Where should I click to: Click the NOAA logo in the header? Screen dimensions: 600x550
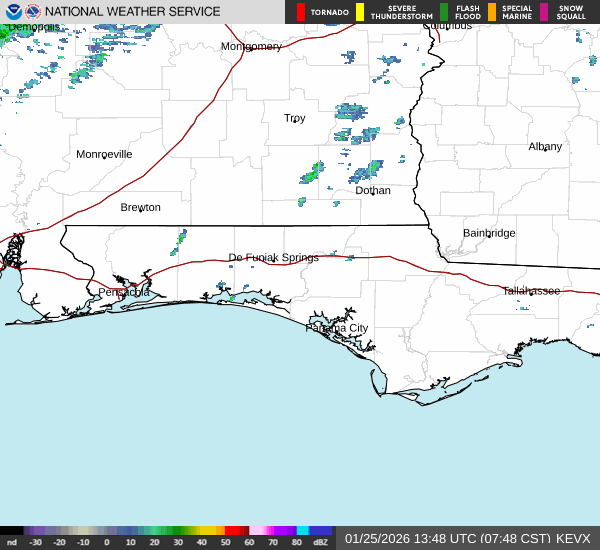tap(12, 12)
